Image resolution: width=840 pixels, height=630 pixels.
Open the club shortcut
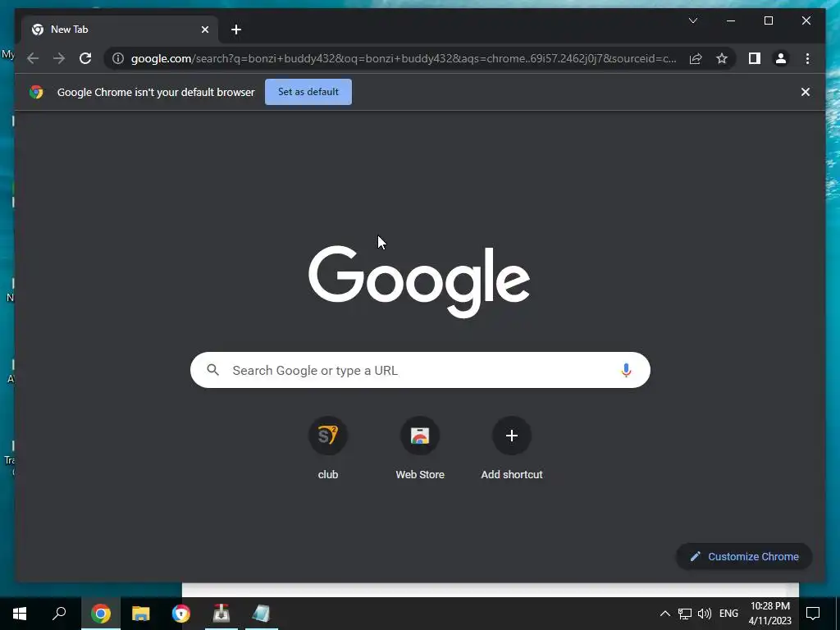click(x=328, y=448)
